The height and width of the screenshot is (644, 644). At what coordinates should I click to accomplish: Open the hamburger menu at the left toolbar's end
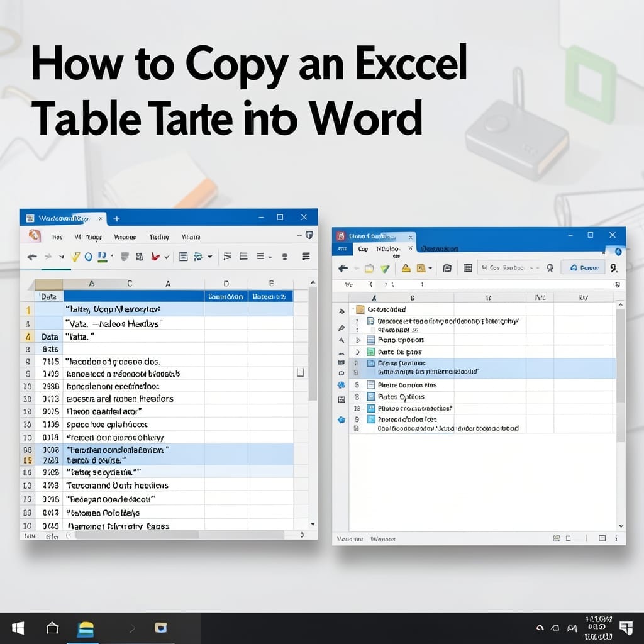point(306,257)
